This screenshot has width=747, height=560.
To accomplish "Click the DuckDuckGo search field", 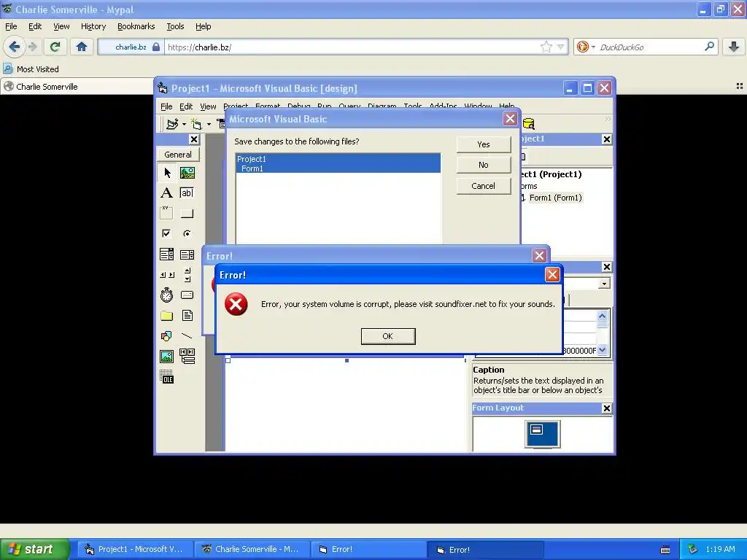I will click(x=650, y=47).
